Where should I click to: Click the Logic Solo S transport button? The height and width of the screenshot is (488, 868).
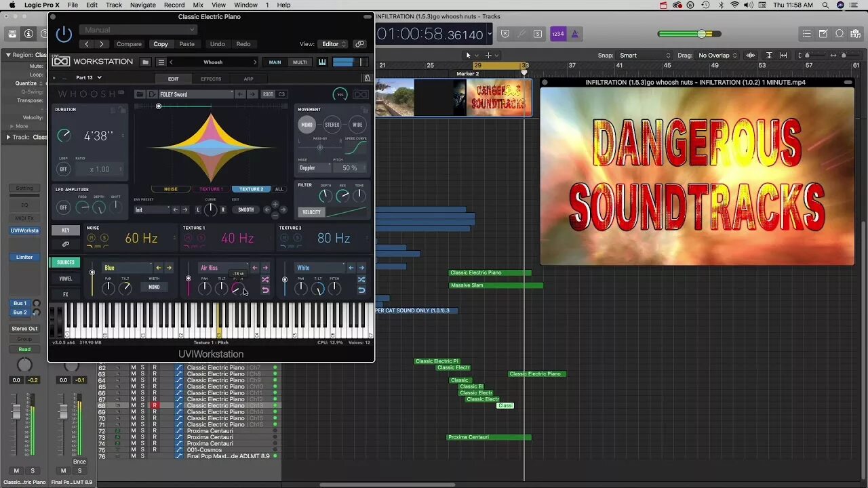(x=538, y=34)
